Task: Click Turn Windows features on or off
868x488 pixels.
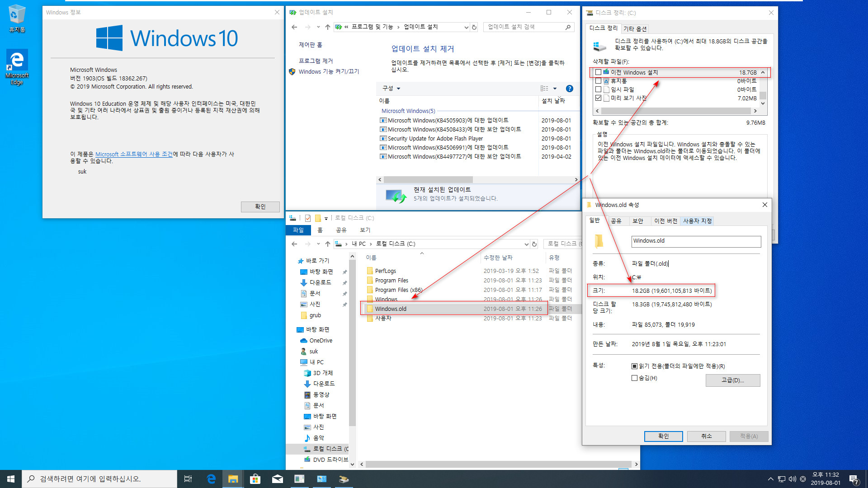Action: pyautogui.click(x=329, y=72)
